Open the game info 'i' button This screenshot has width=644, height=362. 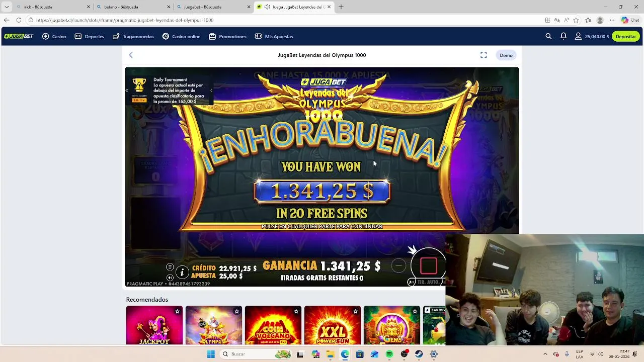point(182,273)
